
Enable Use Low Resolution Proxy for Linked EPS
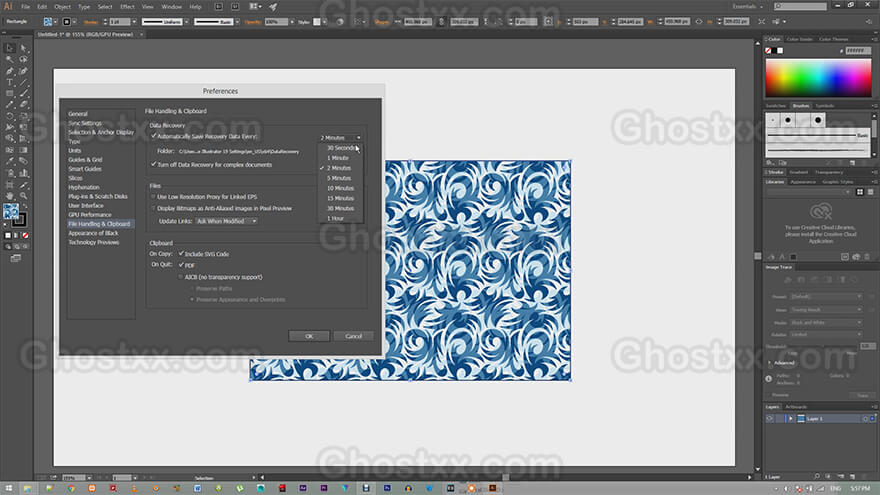(153, 197)
